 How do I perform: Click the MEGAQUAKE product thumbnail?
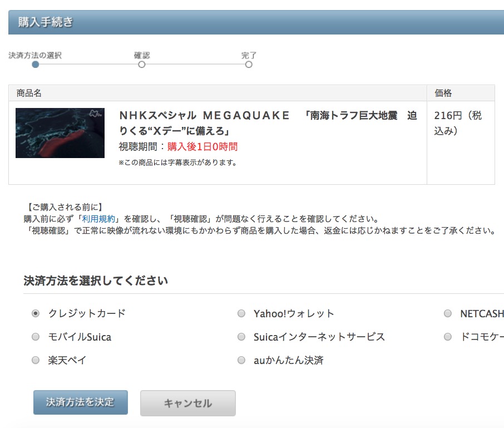[x=60, y=133]
